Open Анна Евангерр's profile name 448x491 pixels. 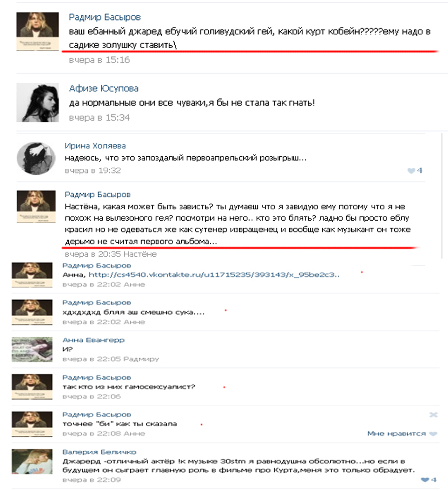tap(93, 340)
